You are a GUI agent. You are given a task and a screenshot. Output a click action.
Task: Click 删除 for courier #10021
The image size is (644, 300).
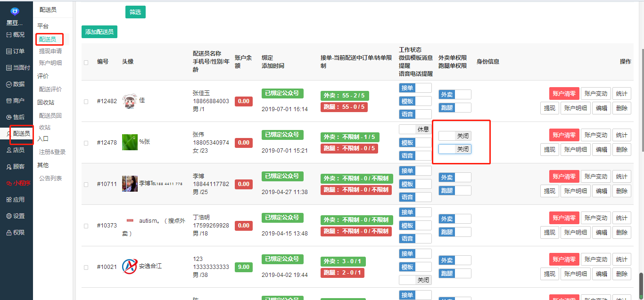622,274
